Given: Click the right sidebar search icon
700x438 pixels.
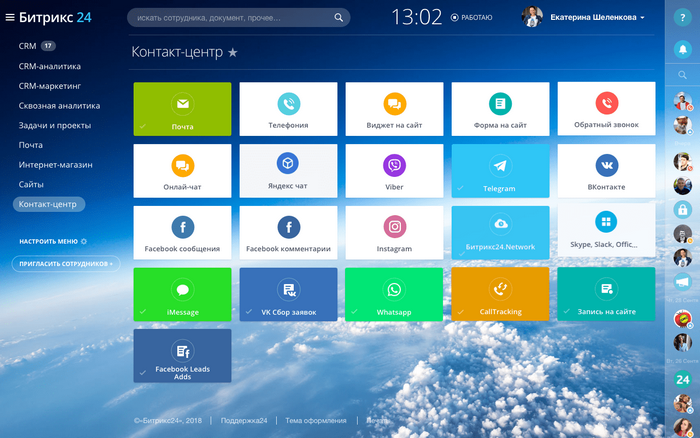Looking at the screenshot, I should (x=682, y=75).
